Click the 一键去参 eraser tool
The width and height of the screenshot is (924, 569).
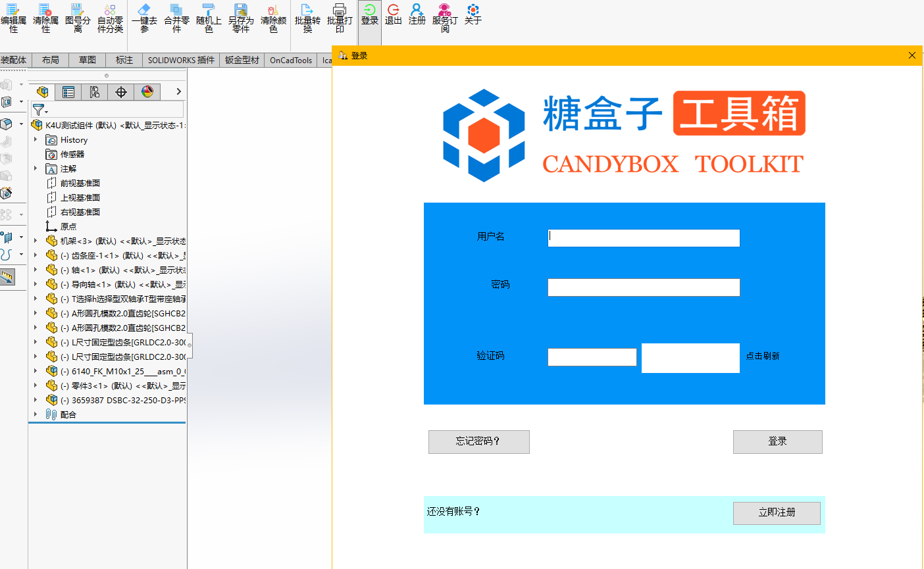point(144,18)
